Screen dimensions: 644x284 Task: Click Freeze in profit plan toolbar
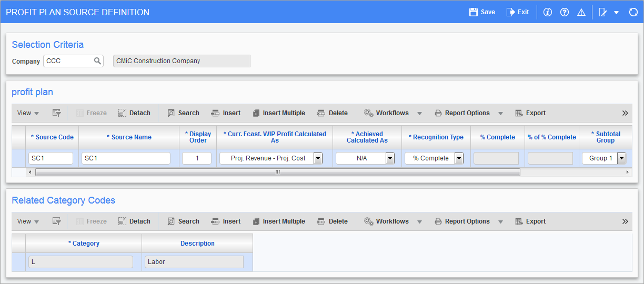pos(92,113)
